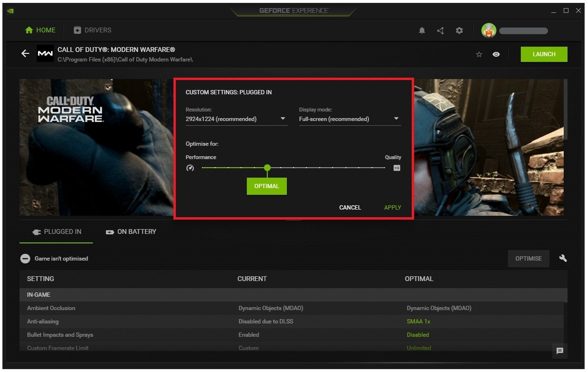Select the Plugged In tab
Viewport: 588px width, 372px height.
[x=57, y=231]
